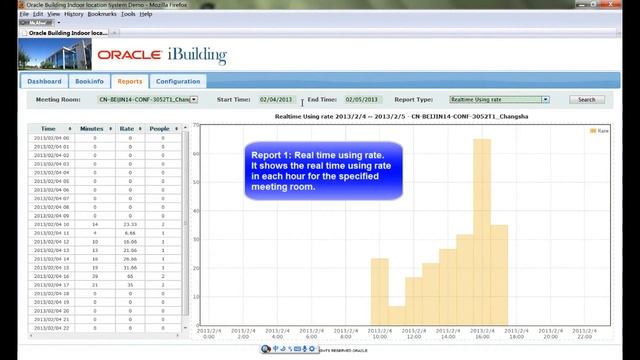
Task: Open the History menu
Action: pos(73,14)
